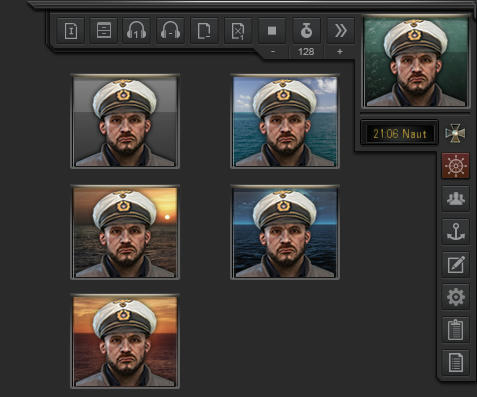Decrease time compression with minus button
477x397 pixels.
point(273,52)
